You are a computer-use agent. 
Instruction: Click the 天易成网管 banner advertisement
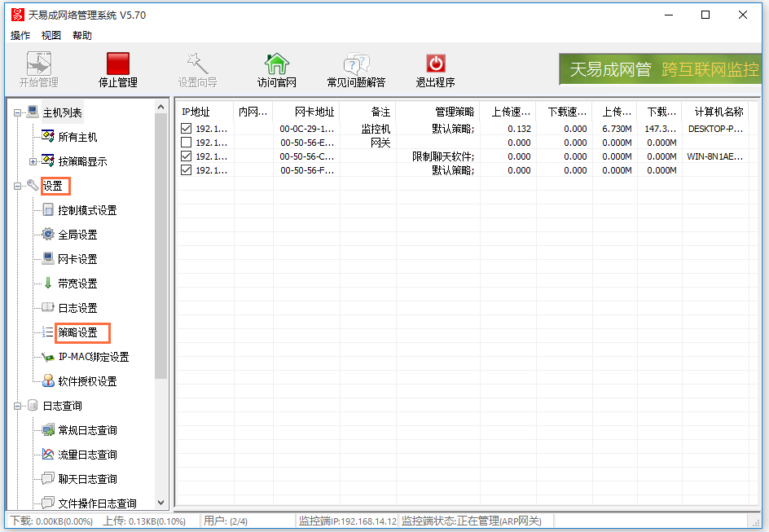pyautogui.click(x=660, y=69)
